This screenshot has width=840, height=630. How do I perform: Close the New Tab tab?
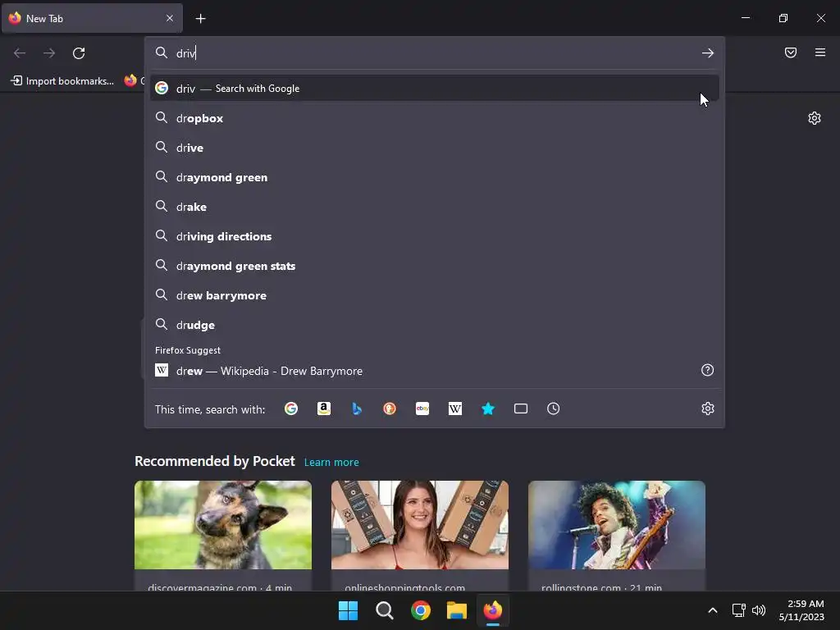pyautogui.click(x=170, y=18)
